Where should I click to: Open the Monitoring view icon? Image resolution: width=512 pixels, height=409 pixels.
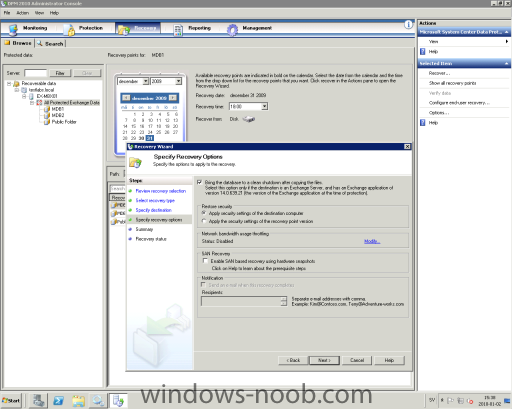click(x=13, y=29)
